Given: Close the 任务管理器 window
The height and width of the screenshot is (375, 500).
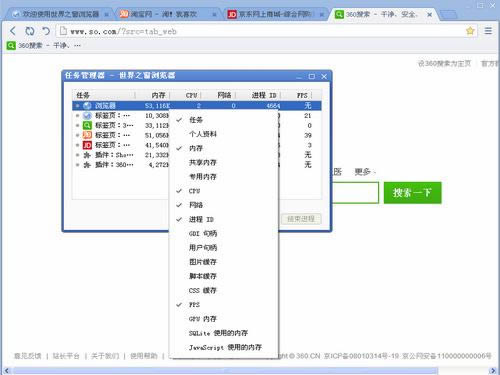Looking at the screenshot, I should click(x=324, y=76).
